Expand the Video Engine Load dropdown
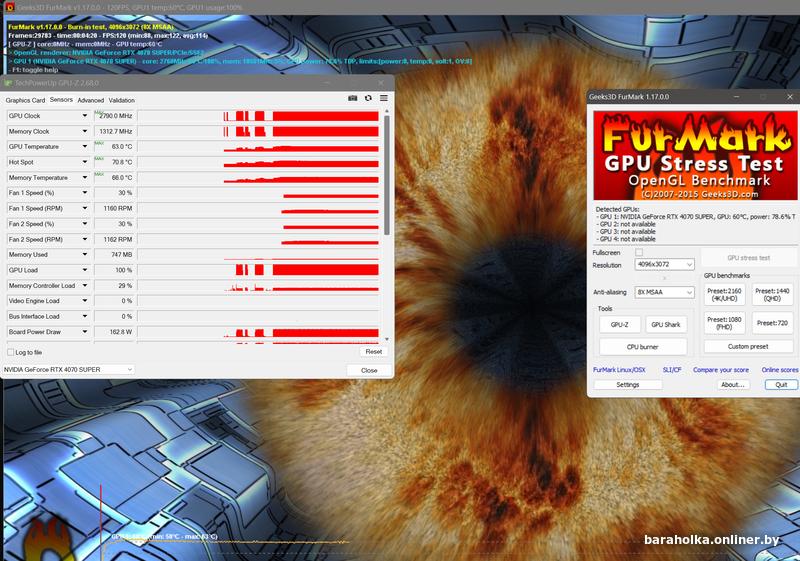800x561 pixels. click(85, 301)
